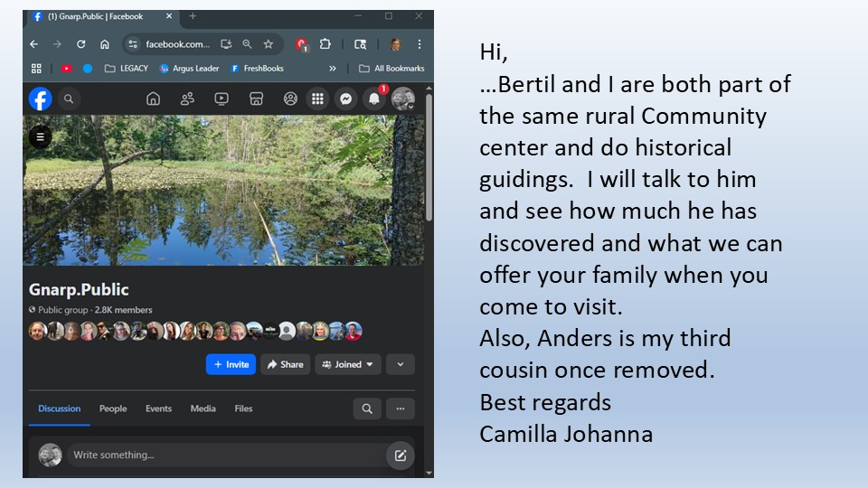
Task: Click the Write something post field
Action: coord(226,455)
